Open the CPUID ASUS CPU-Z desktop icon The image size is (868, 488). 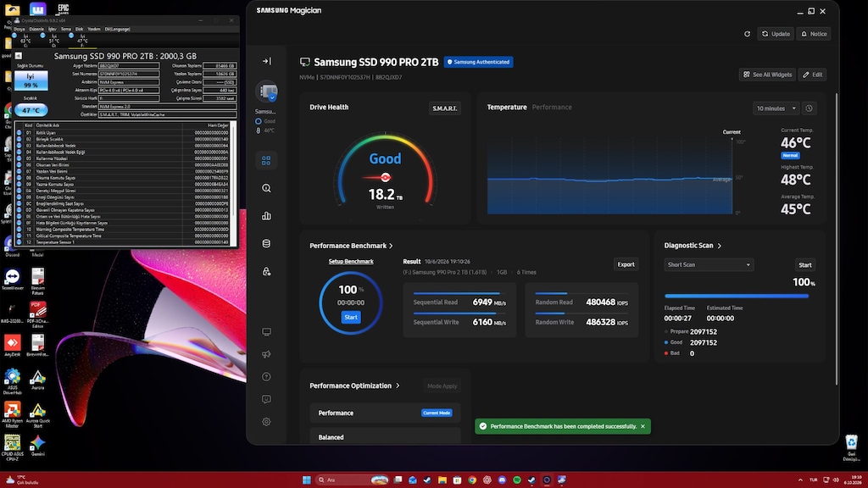12,447
